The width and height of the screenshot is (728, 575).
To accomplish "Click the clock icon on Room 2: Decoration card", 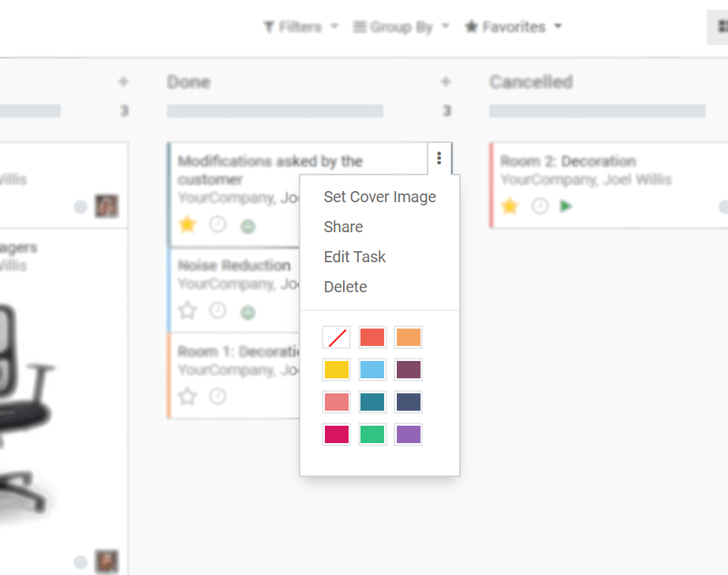I will [540, 206].
